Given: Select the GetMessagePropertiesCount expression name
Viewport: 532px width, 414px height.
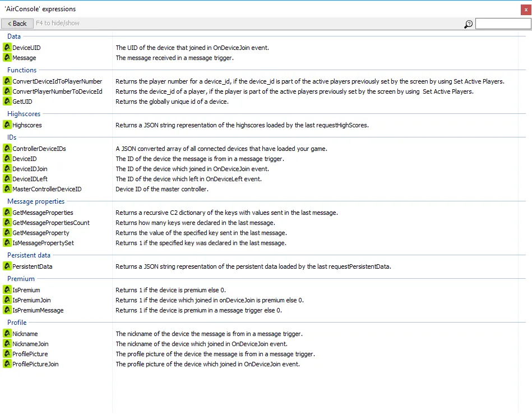Looking at the screenshot, I should click(51, 223).
